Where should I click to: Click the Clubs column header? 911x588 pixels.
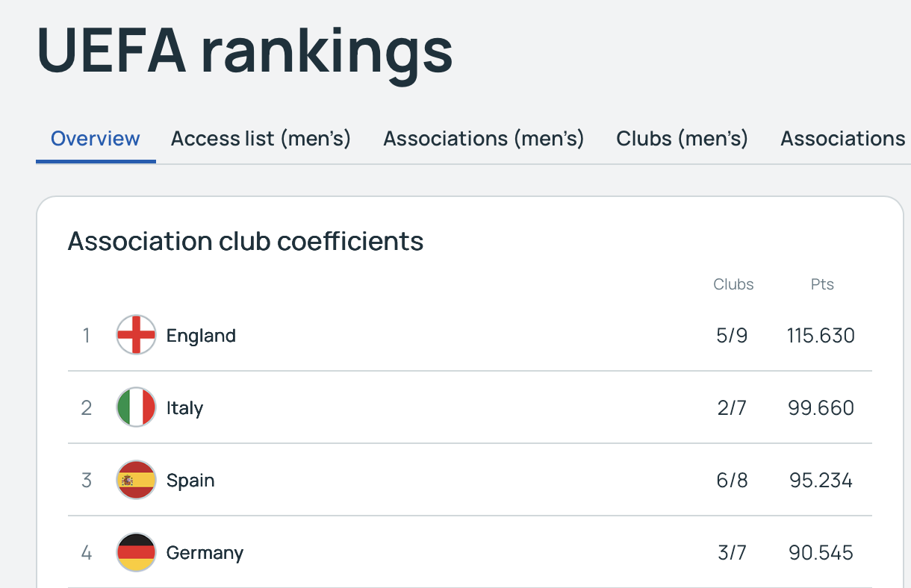pos(733,284)
